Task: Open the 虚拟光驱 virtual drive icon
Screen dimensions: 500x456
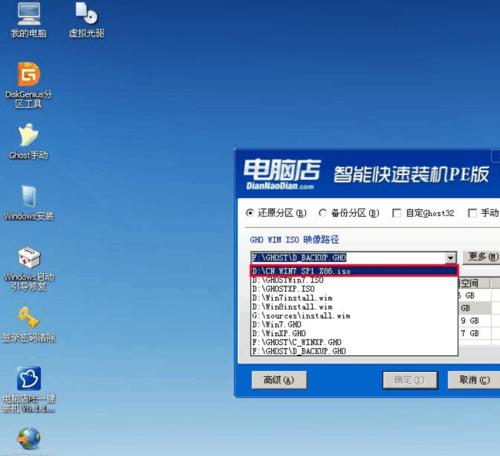Action: coord(86,19)
